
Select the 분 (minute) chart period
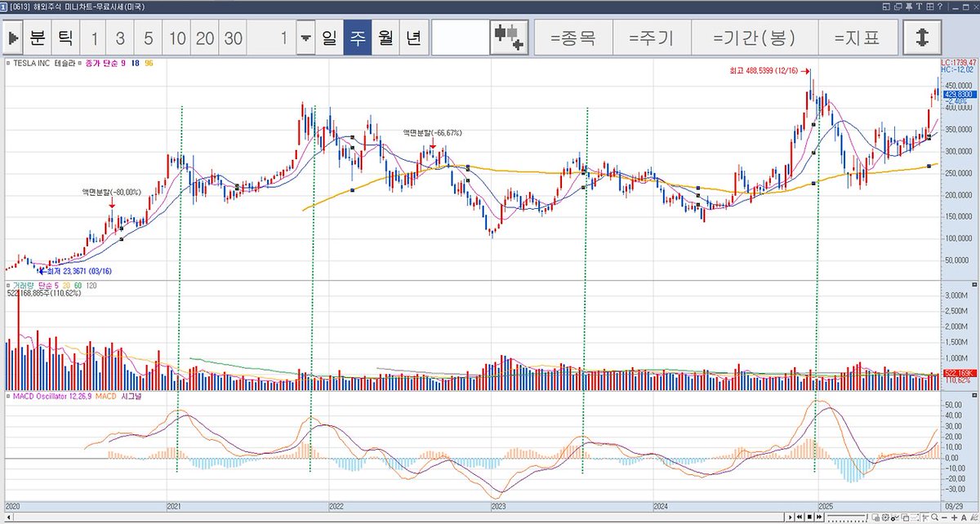(x=38, y=38)
